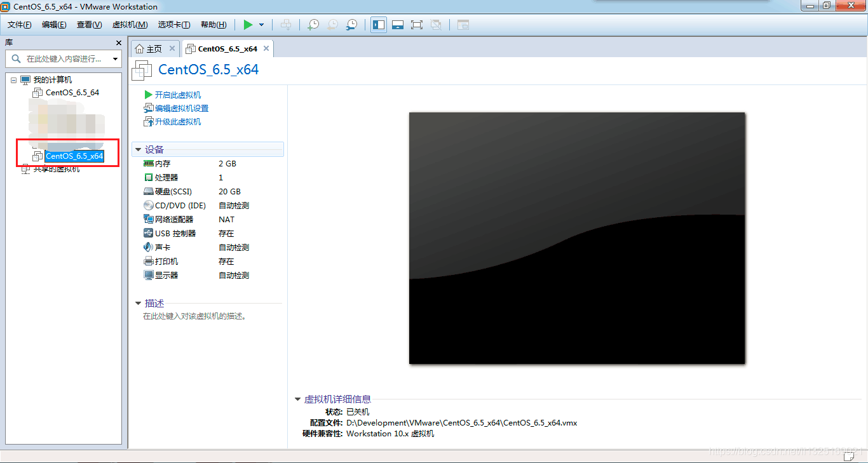Image resolution: width=868 pixels, height=463 pixels.
Task: Open the 选项卡(T) menu
Action: [x=174, y=25]
